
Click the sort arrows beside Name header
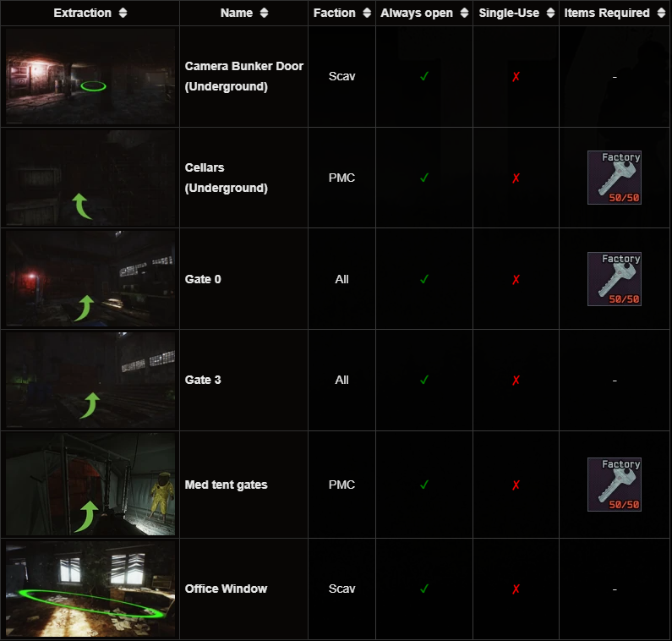264,13
